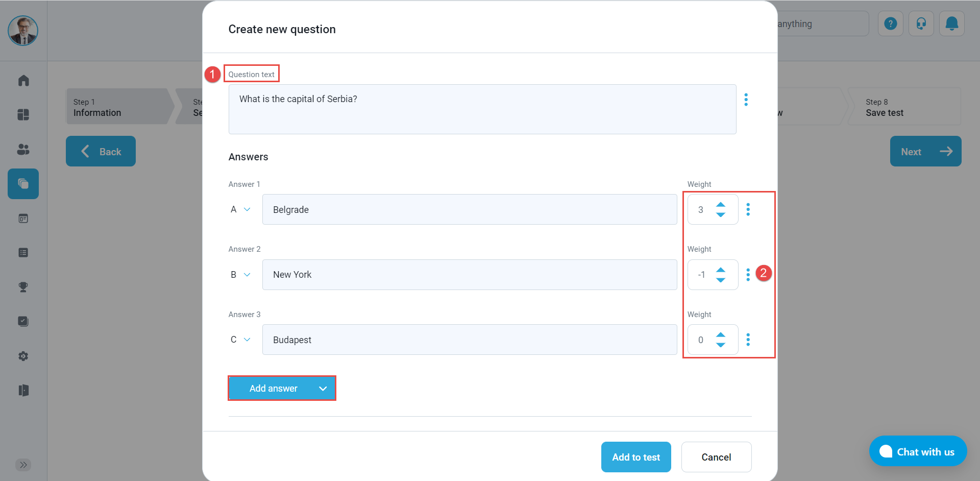Viewport: 980px width, 481px height.
Task: Click the Cancel button
Action: pos(716,457)
